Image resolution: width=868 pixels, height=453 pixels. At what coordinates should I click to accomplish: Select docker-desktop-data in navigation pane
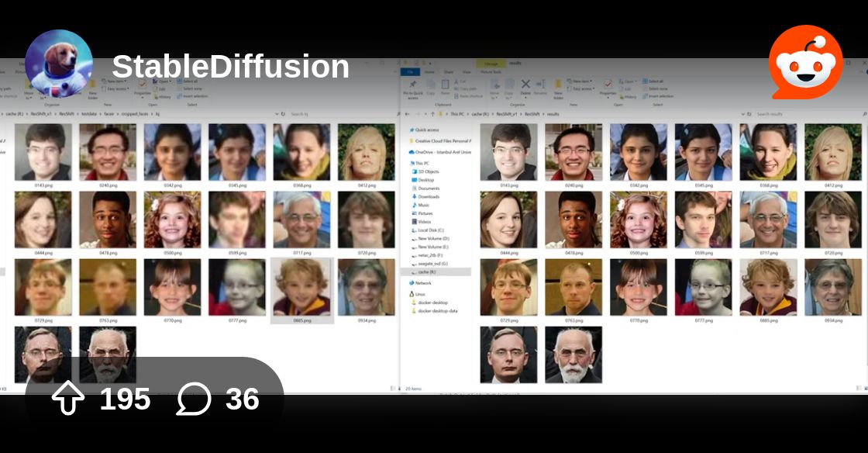(438, 310)
